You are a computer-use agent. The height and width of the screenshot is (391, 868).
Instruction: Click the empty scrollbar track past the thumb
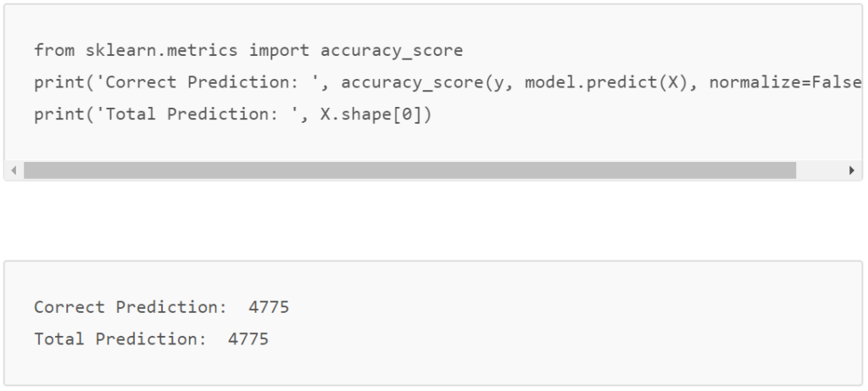click(x=820, y=170)
